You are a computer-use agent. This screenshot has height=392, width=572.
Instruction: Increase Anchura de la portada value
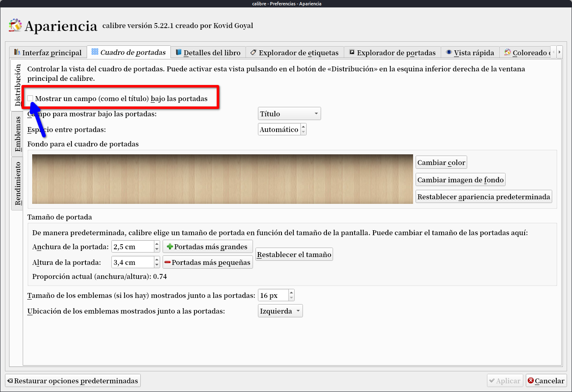(157, 244)
